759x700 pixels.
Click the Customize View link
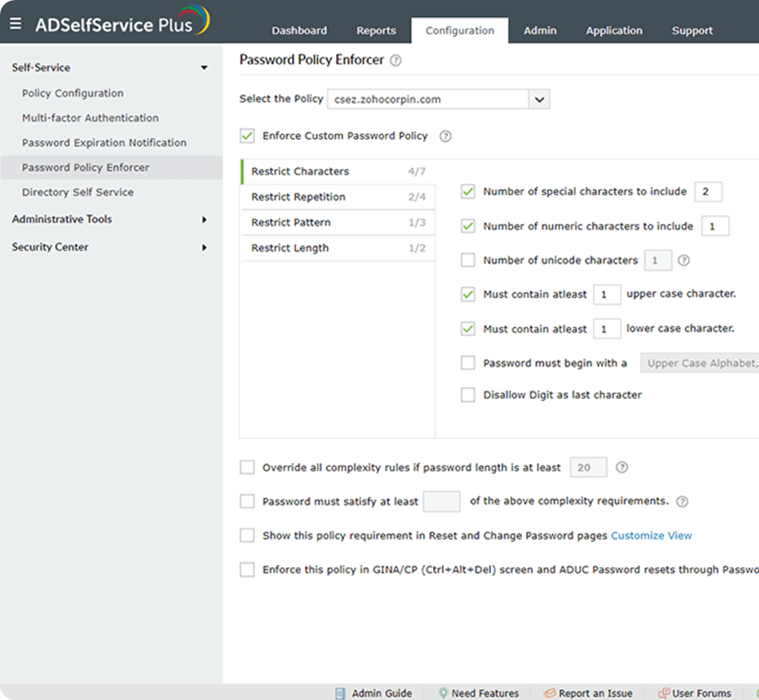click(651, 536)
